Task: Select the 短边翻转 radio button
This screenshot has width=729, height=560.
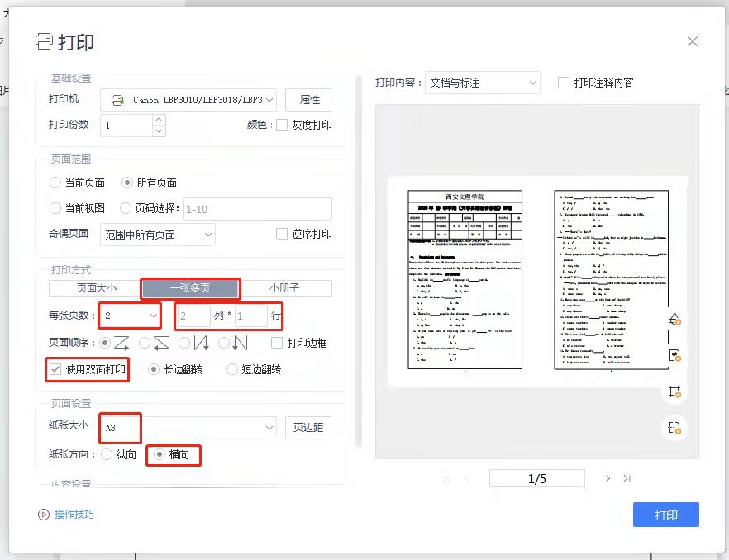Action: click(232, 369)
